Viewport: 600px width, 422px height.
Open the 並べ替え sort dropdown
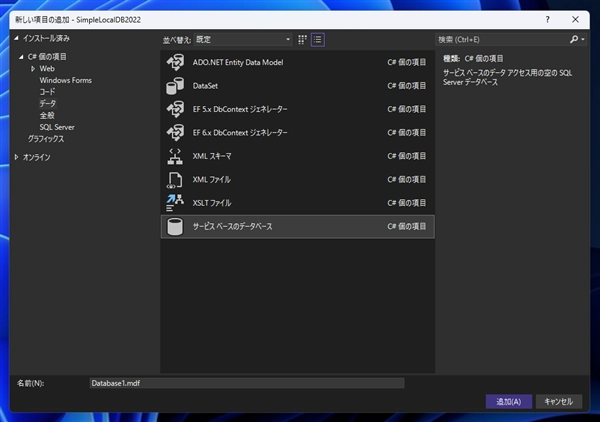[243, 39]
